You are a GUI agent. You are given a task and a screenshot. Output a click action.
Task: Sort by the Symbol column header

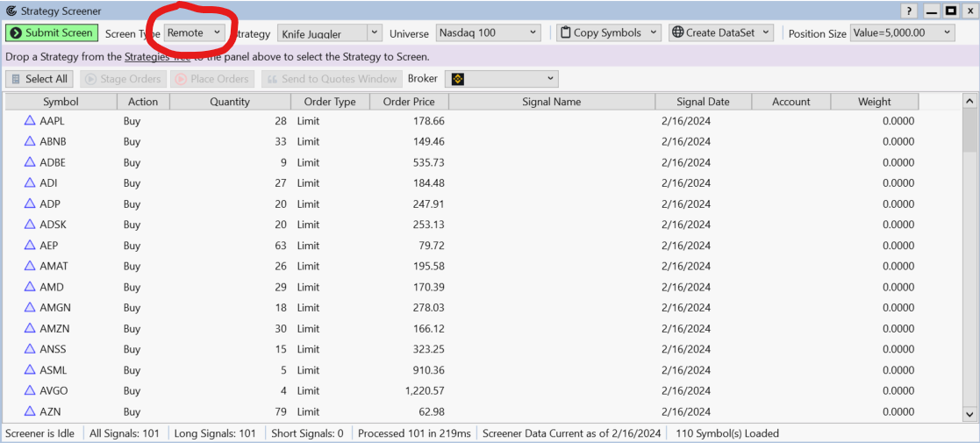[x=61, y=102]
